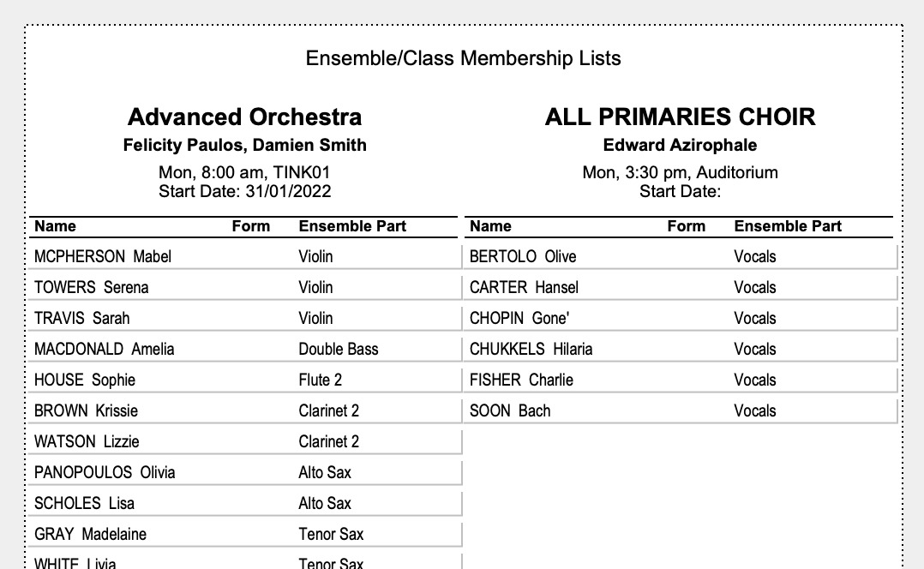Click the CHOPIN Gone' row

coord(680,318)
